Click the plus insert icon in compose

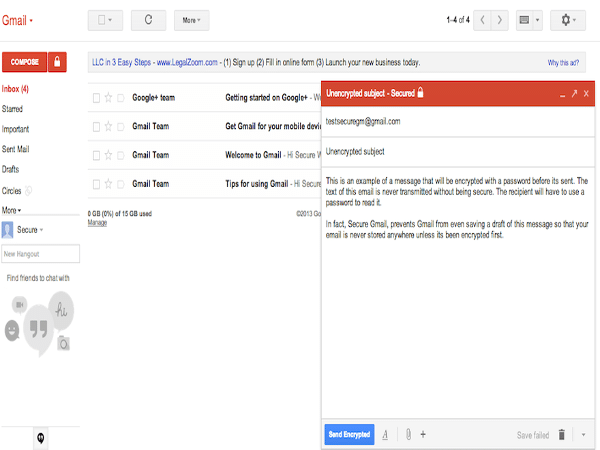pos(423,434)
